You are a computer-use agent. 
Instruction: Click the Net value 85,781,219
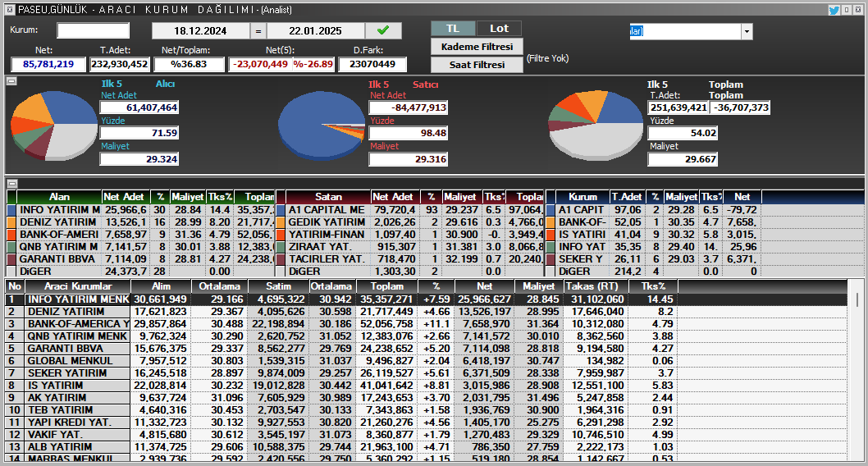[48, 64]
